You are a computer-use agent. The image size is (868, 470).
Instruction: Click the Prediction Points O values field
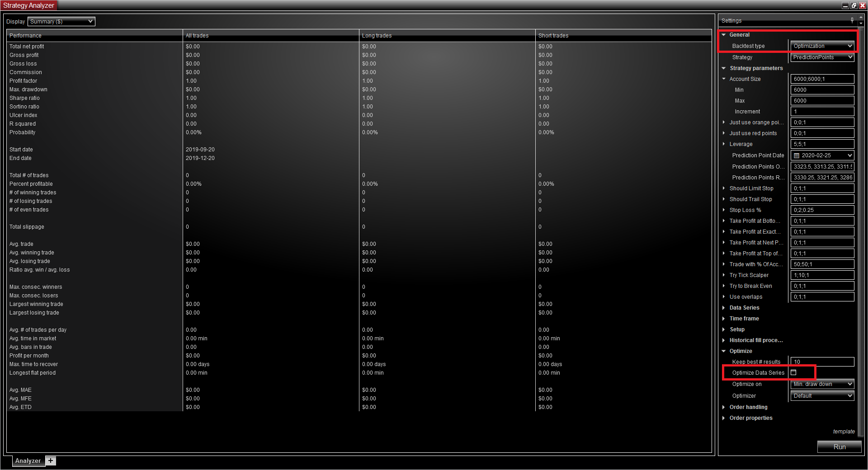[822, 167]
